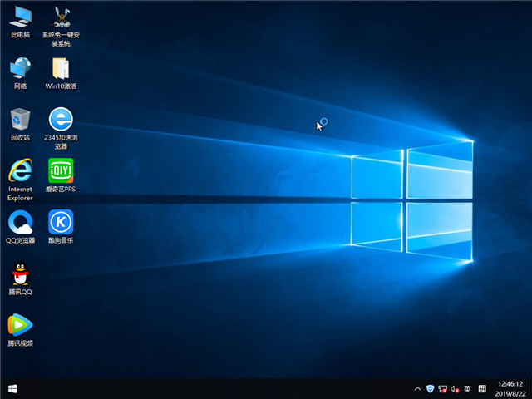The height and width of the screenshot is (399, 532).
Task: Toggle the 英 input language indicator
Action: [x=467, y=388]
